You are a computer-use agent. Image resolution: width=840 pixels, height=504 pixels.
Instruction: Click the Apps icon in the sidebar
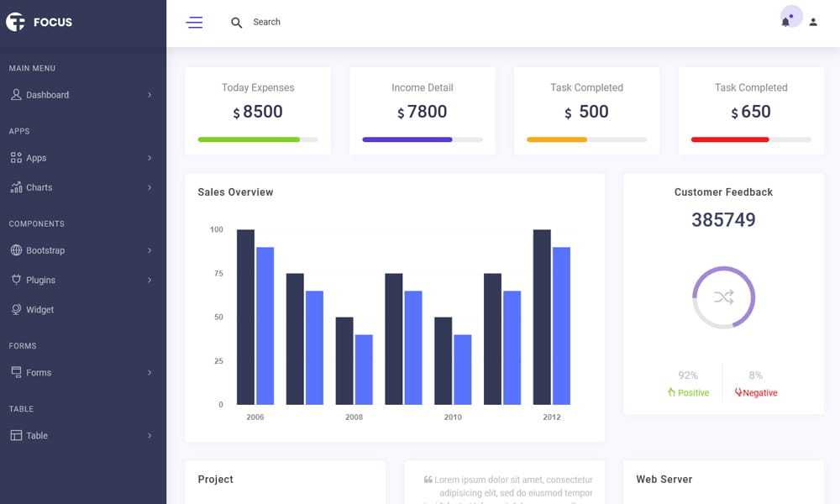(x=15, y=158)
